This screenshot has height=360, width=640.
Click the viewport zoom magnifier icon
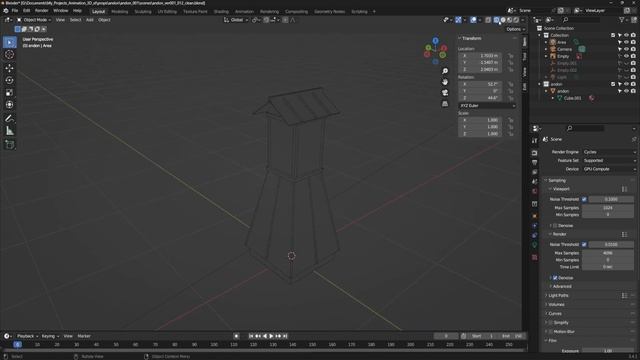coord(445,71)
